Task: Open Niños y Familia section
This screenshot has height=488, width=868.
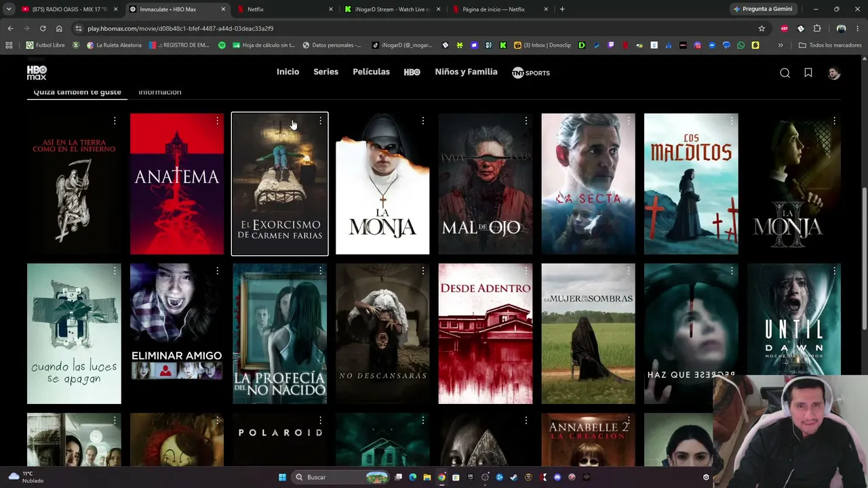Action: coord(466,72)
